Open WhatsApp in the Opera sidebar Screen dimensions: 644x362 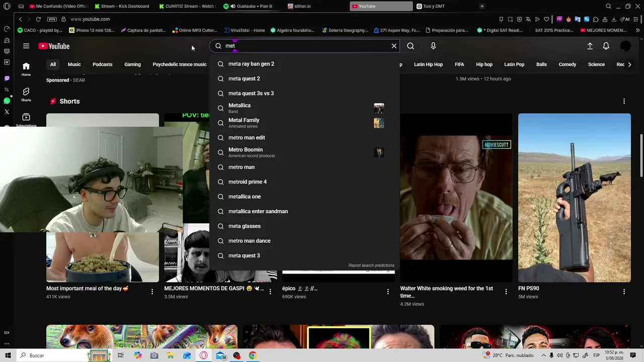tap(7, 101)
